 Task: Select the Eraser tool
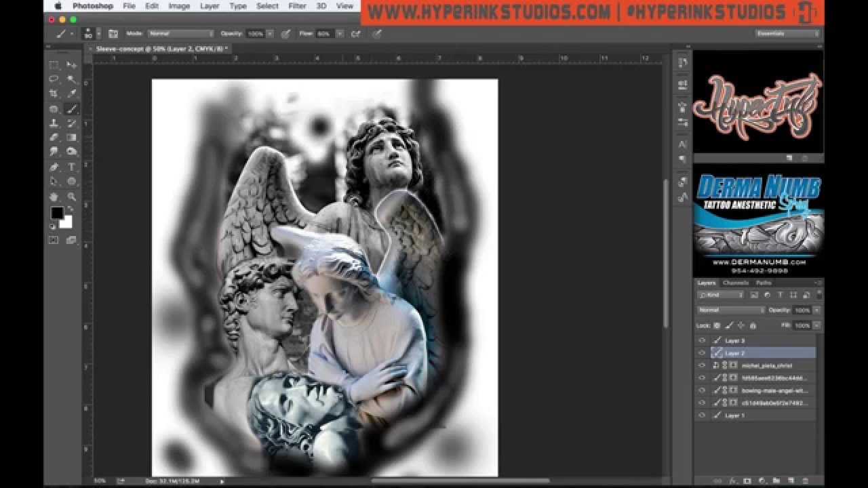point(54,138)
